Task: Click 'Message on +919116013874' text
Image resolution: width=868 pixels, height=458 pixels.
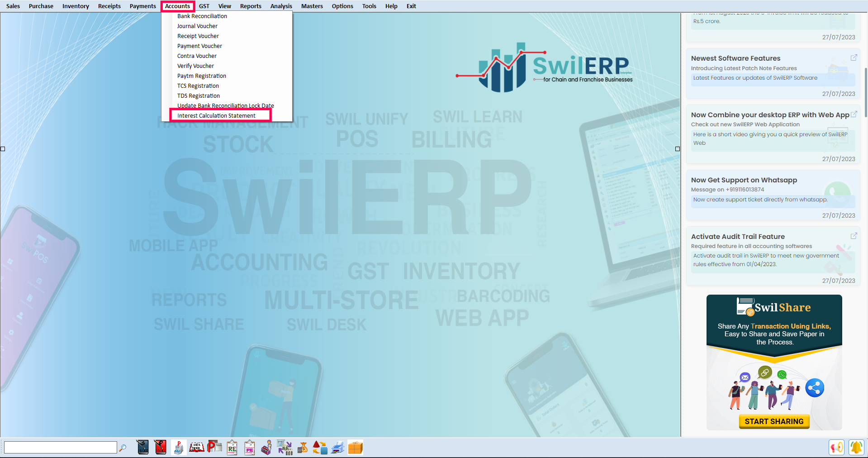Action: coord(727,190)
